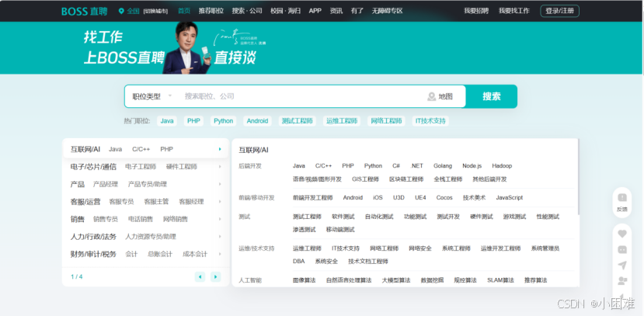Open the 有了 nav item
The width and height of the screenshot is (644, 316).
click(357, 11)
